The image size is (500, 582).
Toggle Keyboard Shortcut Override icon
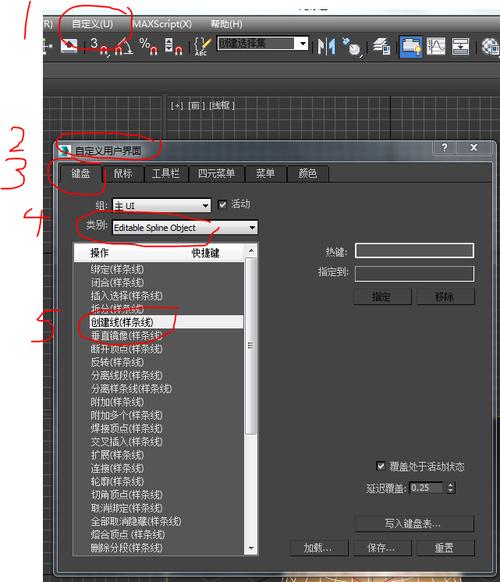click(x=68, y=46)
